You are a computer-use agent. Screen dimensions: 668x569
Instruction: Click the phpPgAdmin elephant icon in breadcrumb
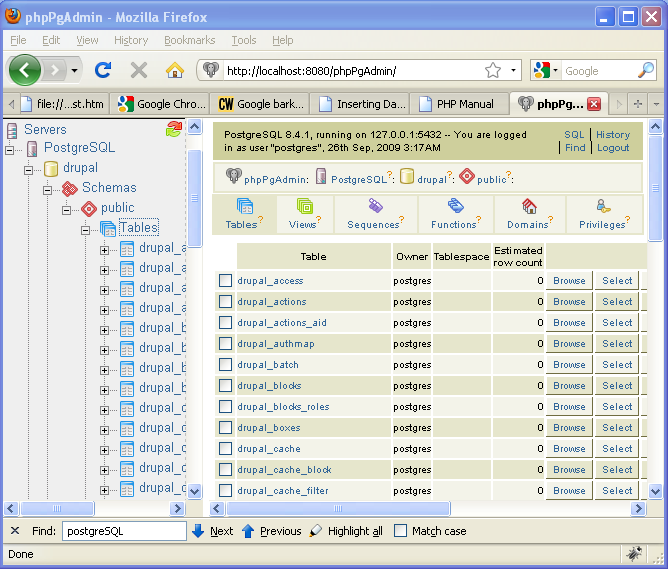click(x=233, y=175)
